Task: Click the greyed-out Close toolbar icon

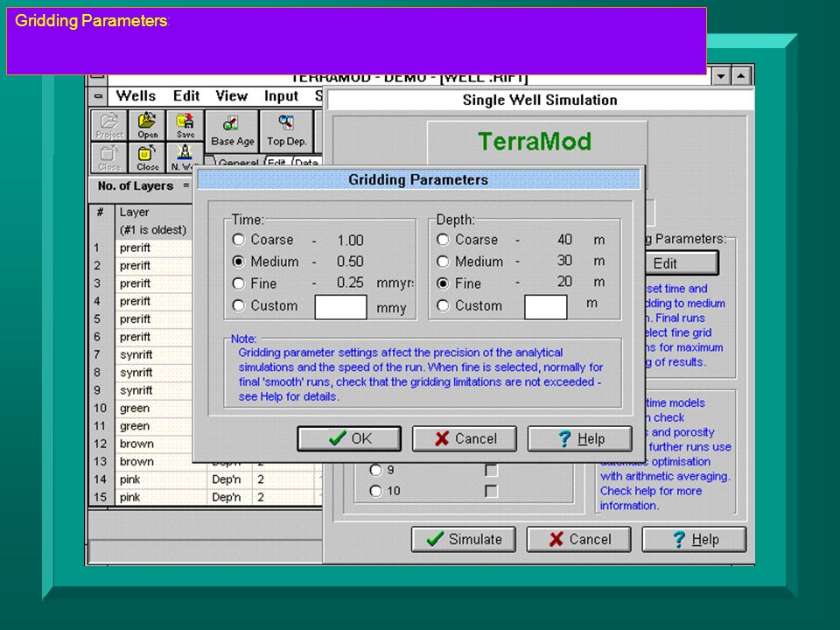Action: [x=109, y=157]
